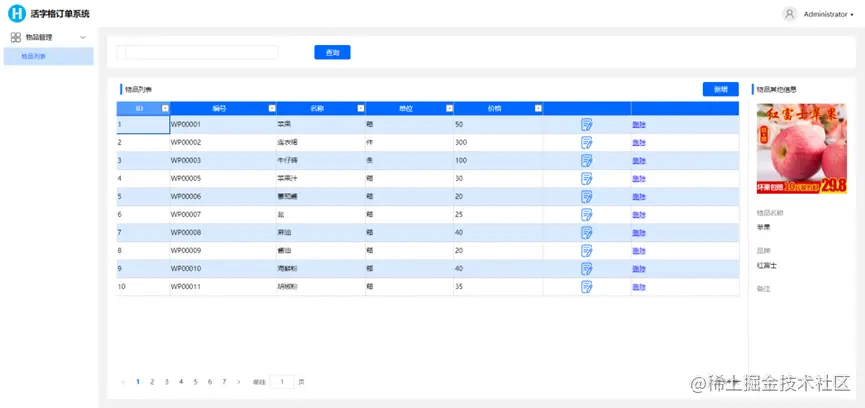The height and width of the screenshot is (408, 865).
Task: Select cell WP00006
Action: tap(223, 197)
